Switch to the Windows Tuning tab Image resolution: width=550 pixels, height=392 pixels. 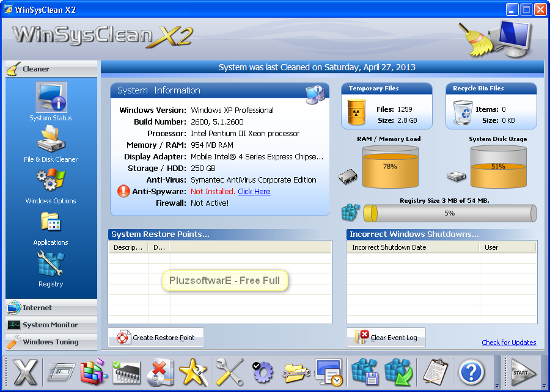click(x=51, y=341)
